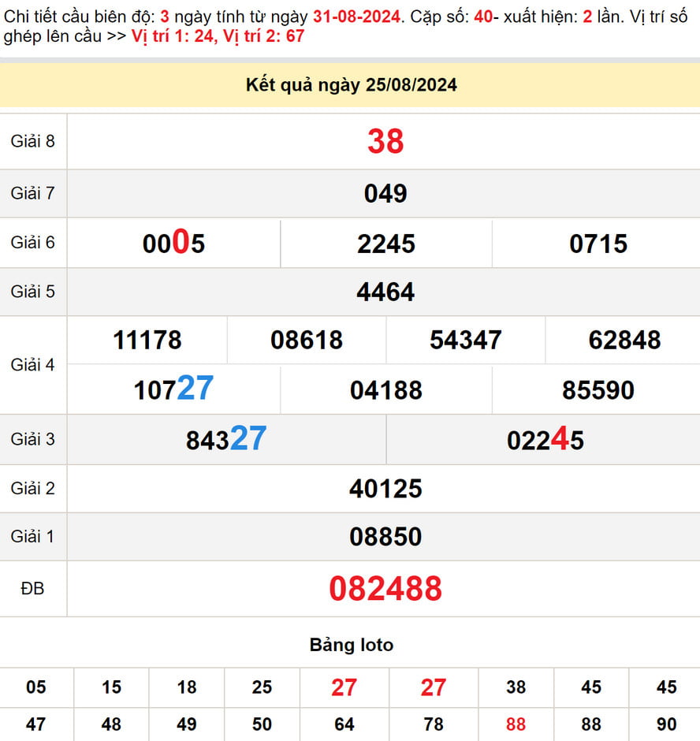Image resolution: width=700 pixels, height=741 pixels.
Task: Click the 'ĐB' row label
Action: (x=32, y=589)
